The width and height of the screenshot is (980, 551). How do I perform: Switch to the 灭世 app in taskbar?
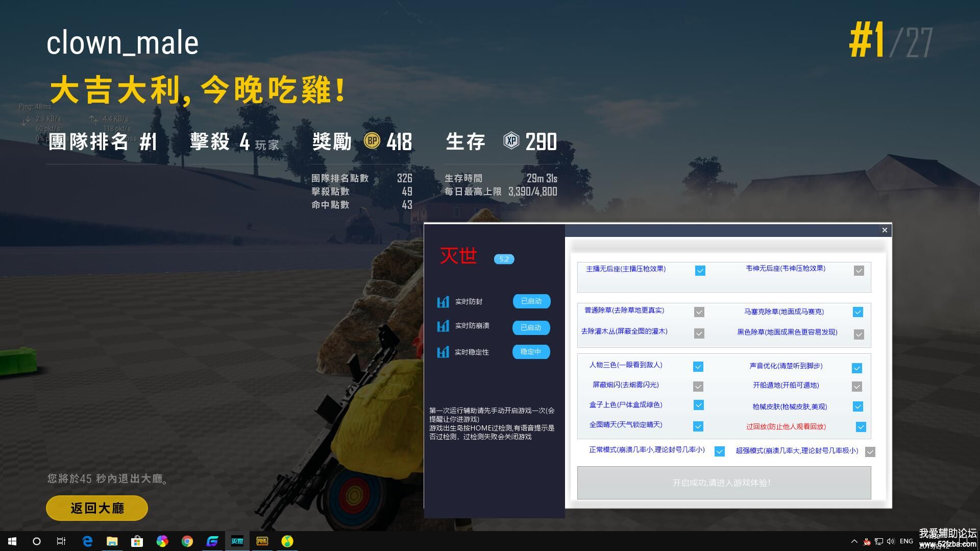pos(237,541)
